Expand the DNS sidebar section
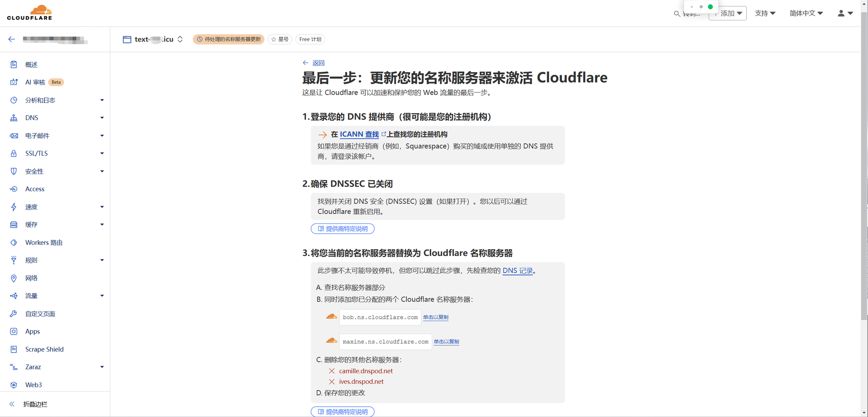The height and width of the screenshot is (417, 868). coord(102,118)
